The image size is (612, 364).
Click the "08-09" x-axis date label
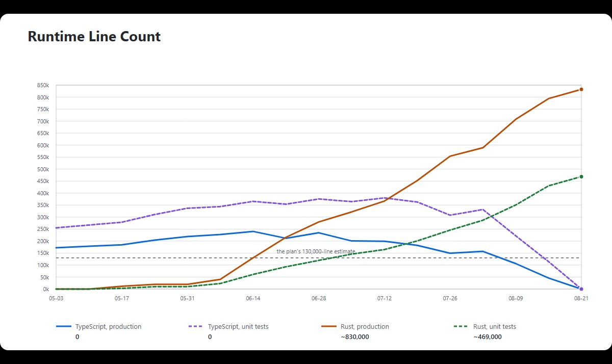[516, 299]
